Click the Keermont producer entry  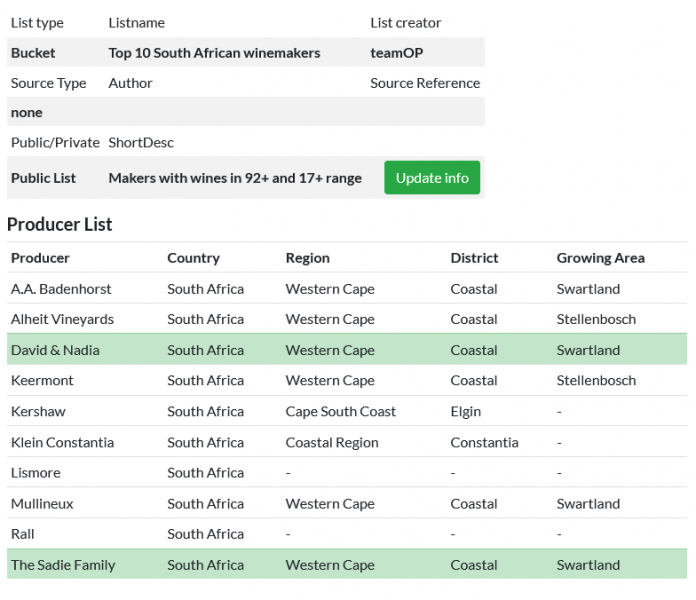coord(42,380)
